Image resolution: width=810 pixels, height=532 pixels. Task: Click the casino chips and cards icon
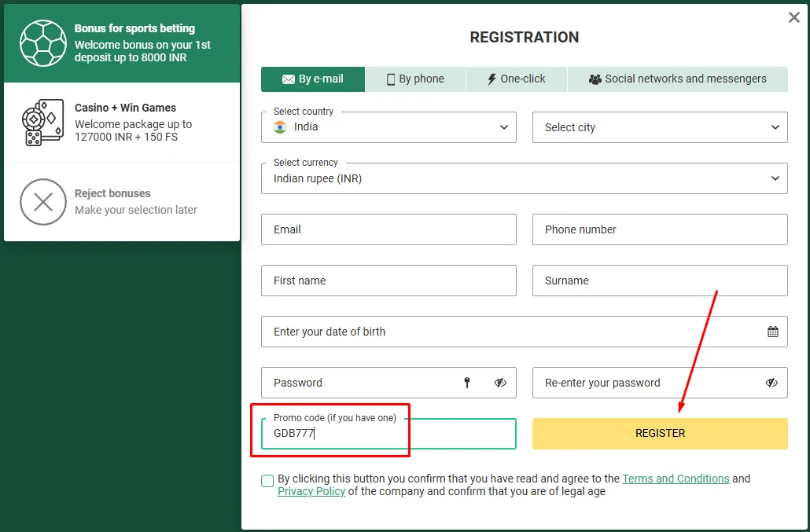coord(43,123)
